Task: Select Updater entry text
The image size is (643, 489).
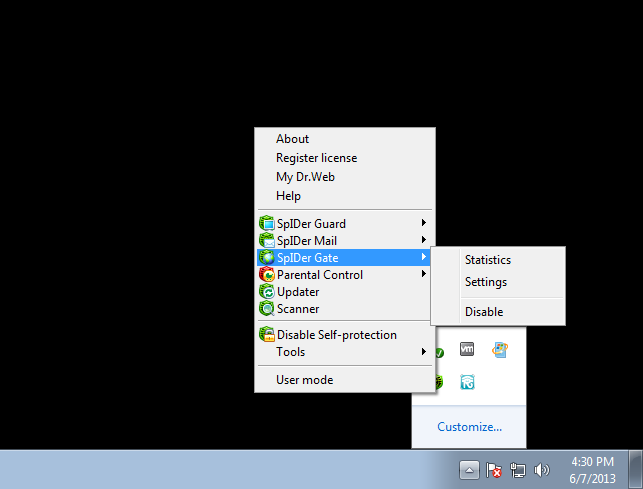Action: click(x=298, y=292)
